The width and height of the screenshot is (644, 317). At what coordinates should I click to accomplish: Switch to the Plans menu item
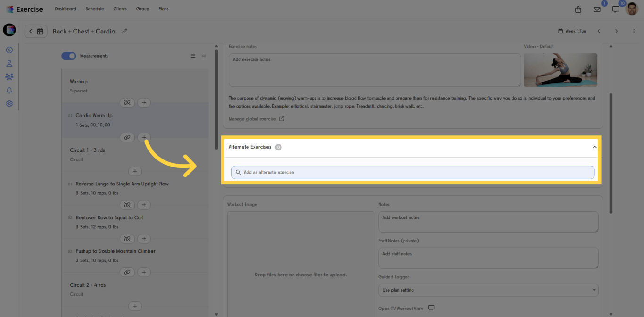(x=163, y=8)
